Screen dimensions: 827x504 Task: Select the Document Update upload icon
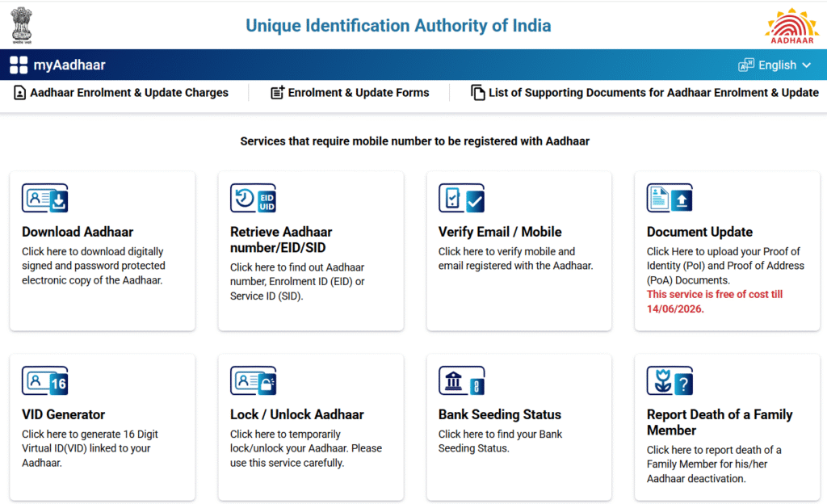point(669,198)
